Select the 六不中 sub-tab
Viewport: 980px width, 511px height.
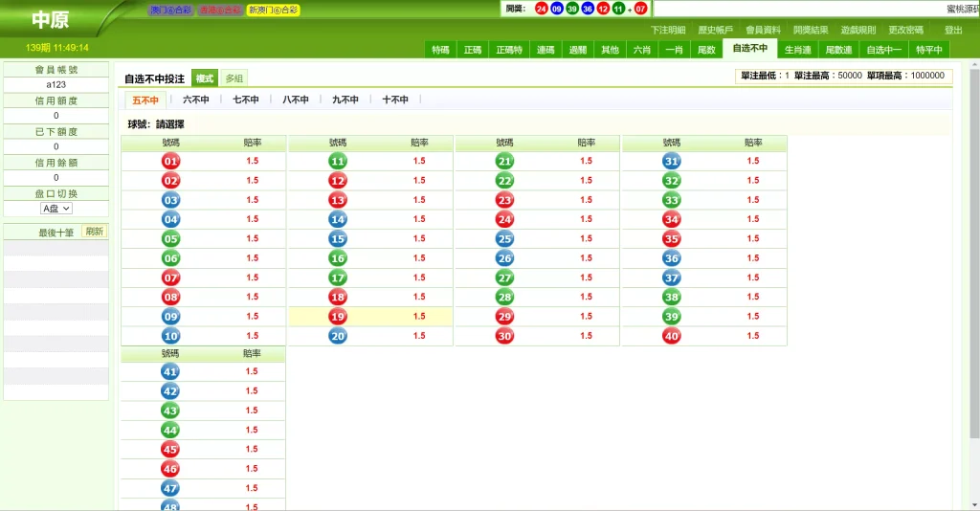(195, 100)
